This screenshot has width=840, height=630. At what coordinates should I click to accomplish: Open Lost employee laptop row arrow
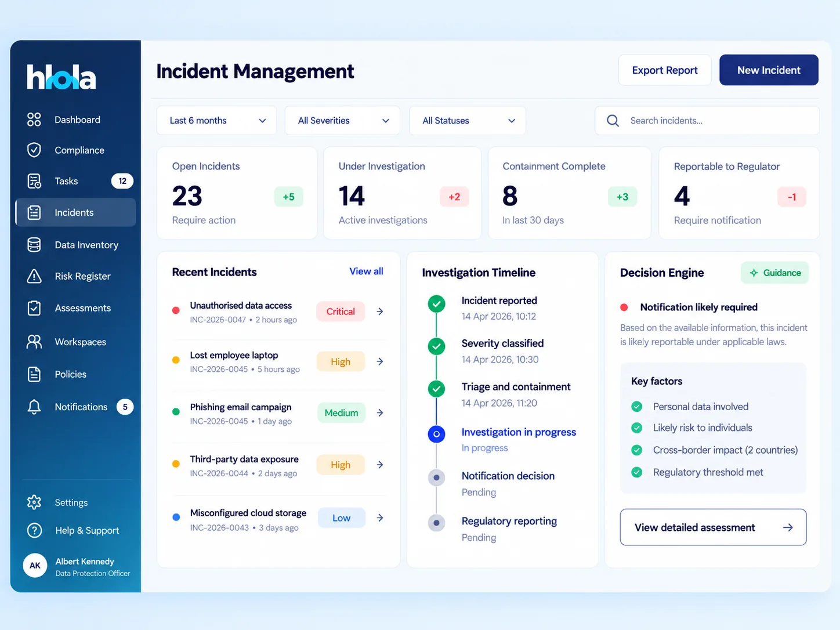[x=380, y=361]
